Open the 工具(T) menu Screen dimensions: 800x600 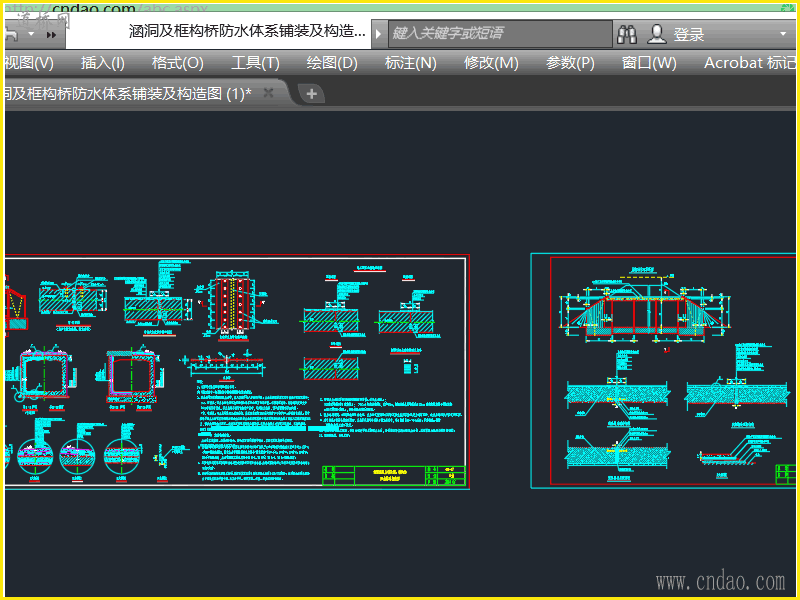pyautogui.click(x=255, y=63)
